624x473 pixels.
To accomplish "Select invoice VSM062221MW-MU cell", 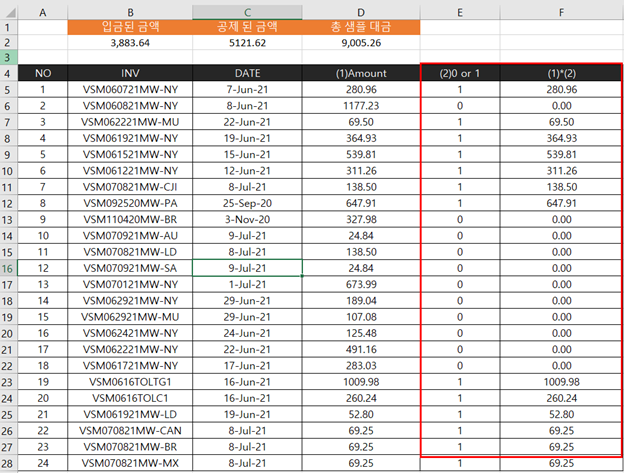I will pos(130,122).
